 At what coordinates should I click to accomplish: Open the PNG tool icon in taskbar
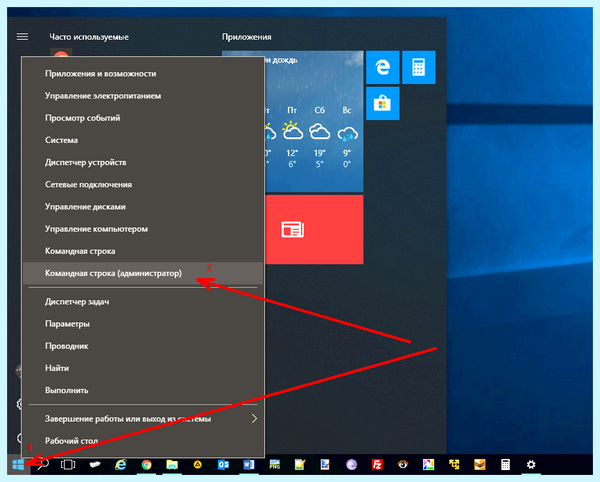(275, 464)
